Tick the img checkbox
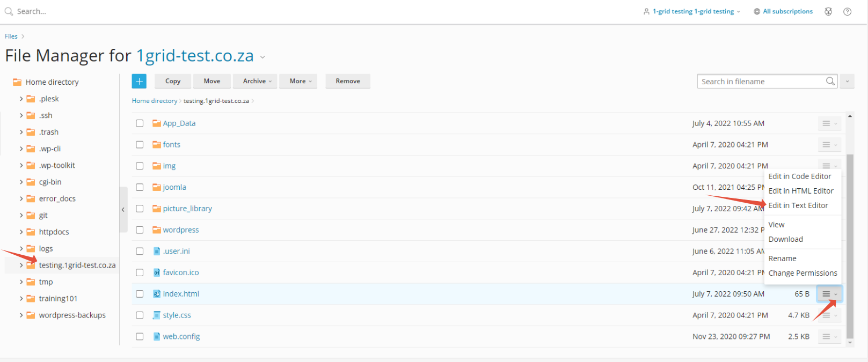 click(140, 166)
